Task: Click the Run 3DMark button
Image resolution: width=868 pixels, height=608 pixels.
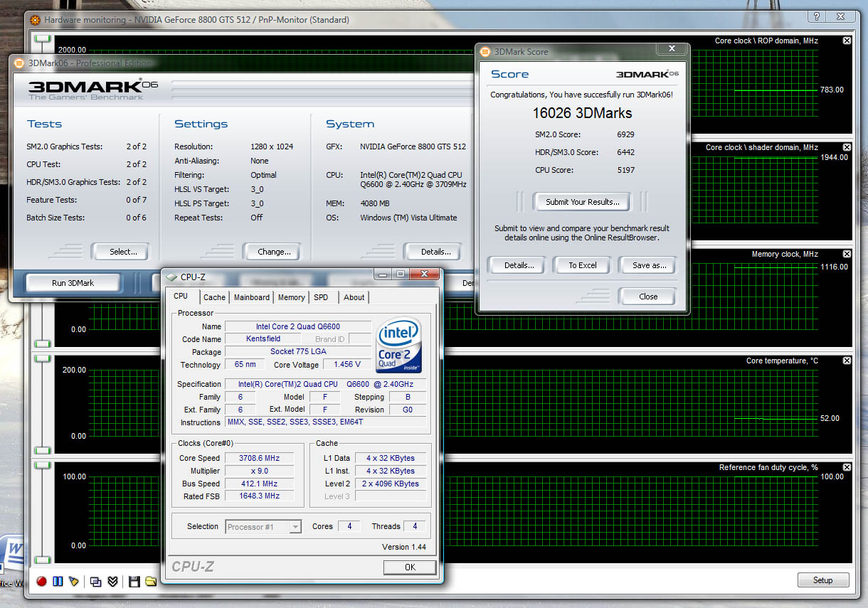Action: click(73, 283)
